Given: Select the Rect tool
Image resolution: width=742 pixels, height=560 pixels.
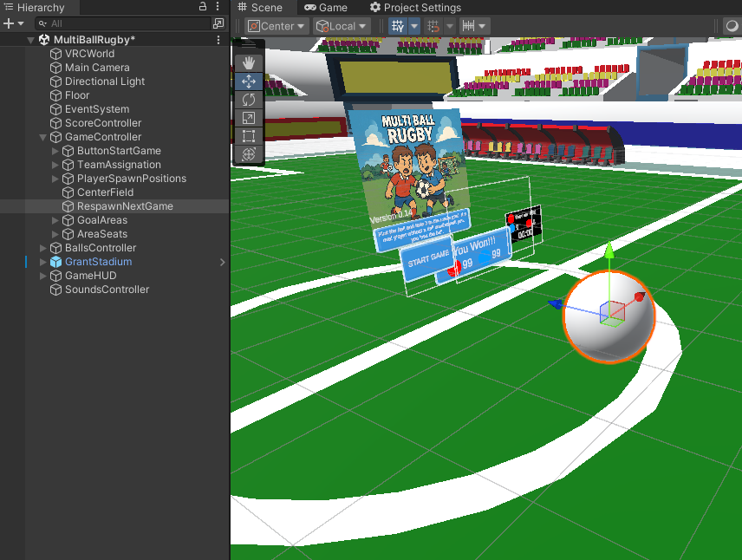Looking at the screenshot, I should click(249, 136).
